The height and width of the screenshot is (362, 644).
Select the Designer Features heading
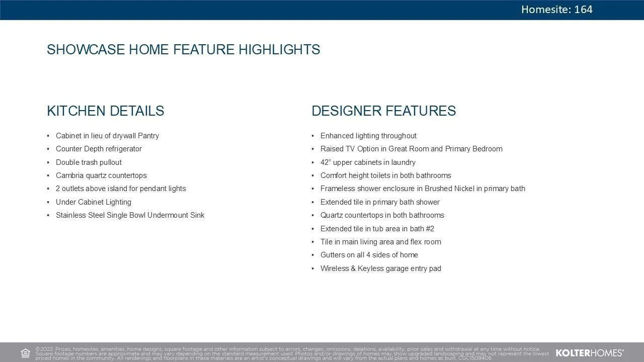383,111
